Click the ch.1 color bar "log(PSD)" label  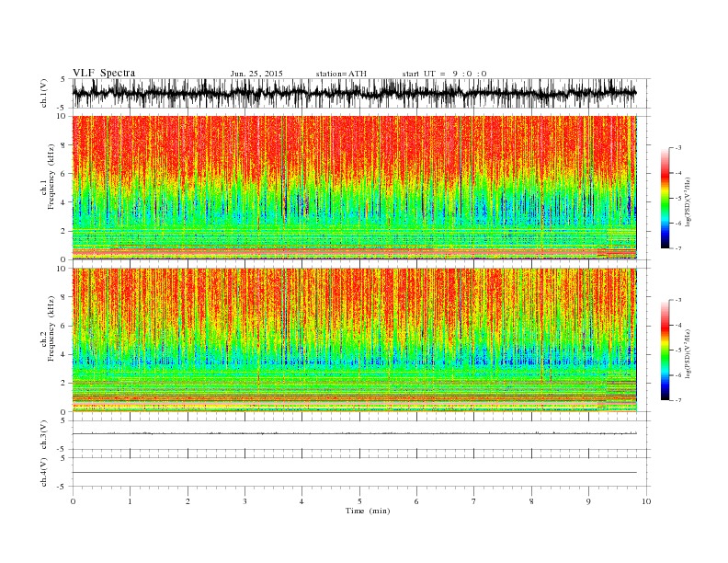pos(688,201)
